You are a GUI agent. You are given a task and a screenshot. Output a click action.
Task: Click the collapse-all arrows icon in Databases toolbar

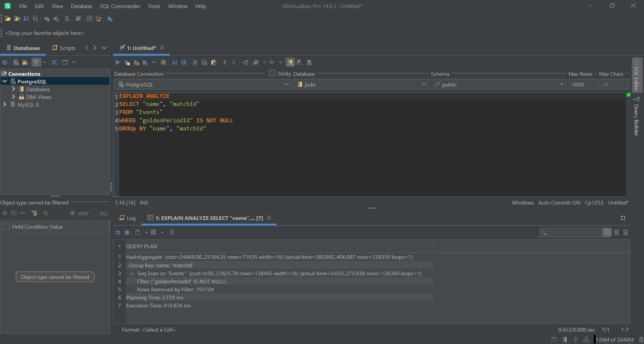click(54, 62)
